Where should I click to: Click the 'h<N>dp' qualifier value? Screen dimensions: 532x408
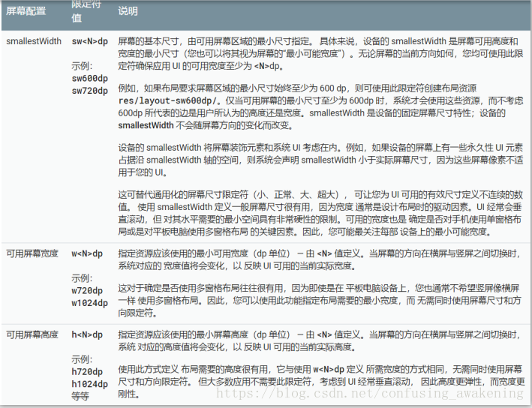[87, 334]
